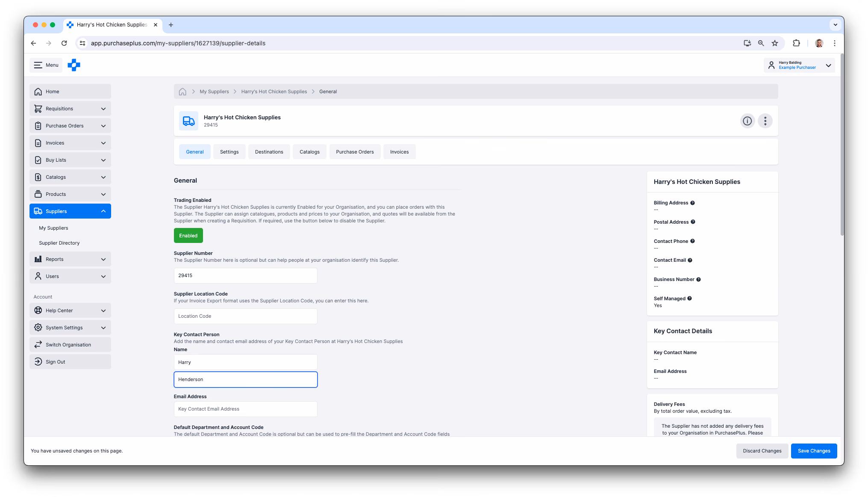Click the Help Center lifebuoy icon
Image resolution: width=868 pixels, height=497 pixels.
coord(38,311)
